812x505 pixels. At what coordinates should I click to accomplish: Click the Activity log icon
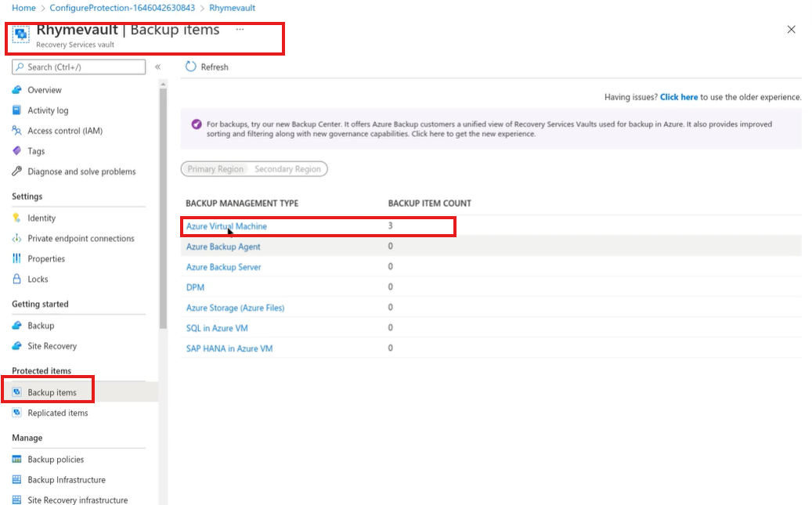[17, 110]
